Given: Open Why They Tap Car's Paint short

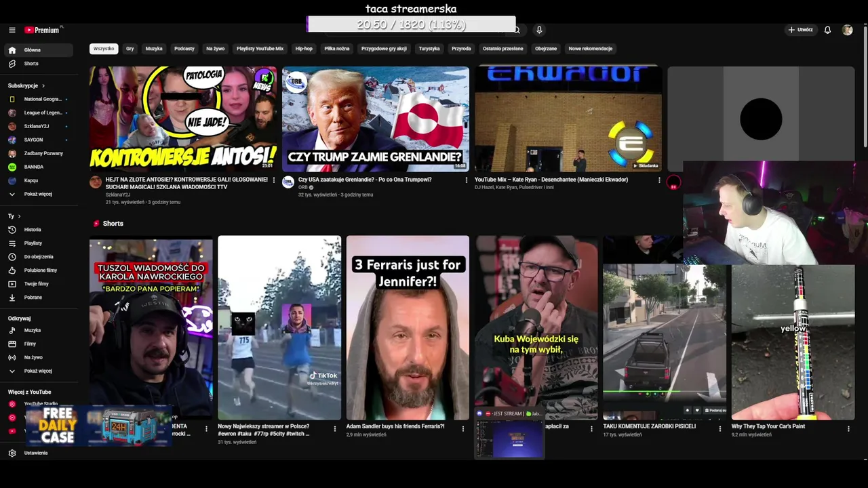Looking at the screenshot, I should point(793,342).
